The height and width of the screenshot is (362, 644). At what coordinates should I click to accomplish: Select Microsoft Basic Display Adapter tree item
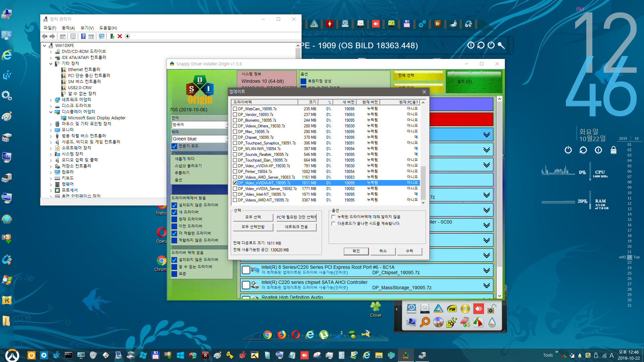point(97,118)
